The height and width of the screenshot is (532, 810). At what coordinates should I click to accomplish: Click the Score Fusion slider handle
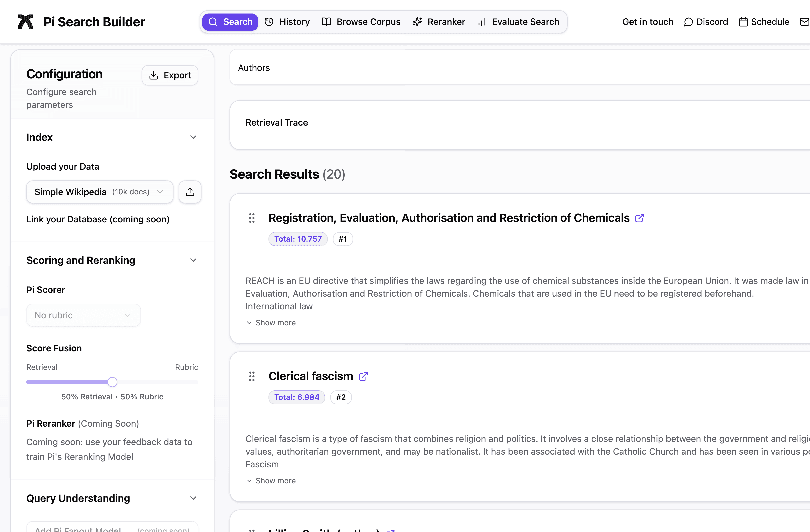pyautogui.click(x=112, y=382)
